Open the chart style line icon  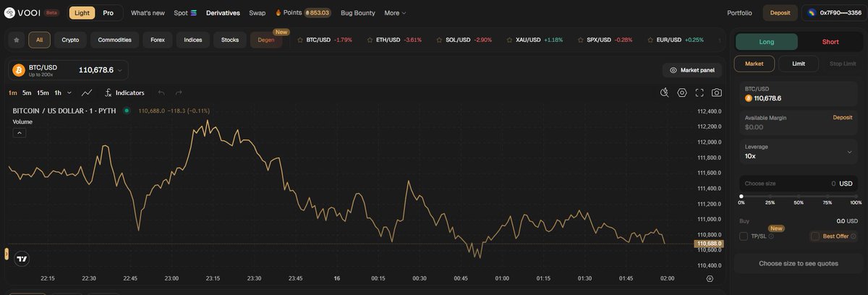point(87,93)
